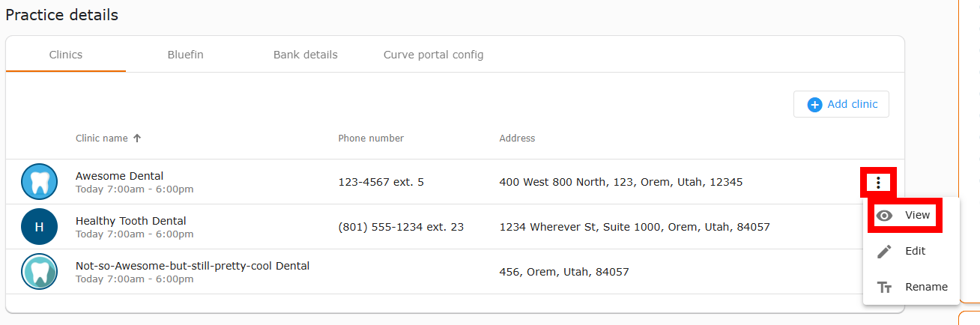Click the Healthy Tooth Dental H avatar
Screen dimensions: 980x325
(x=40, y=227)
